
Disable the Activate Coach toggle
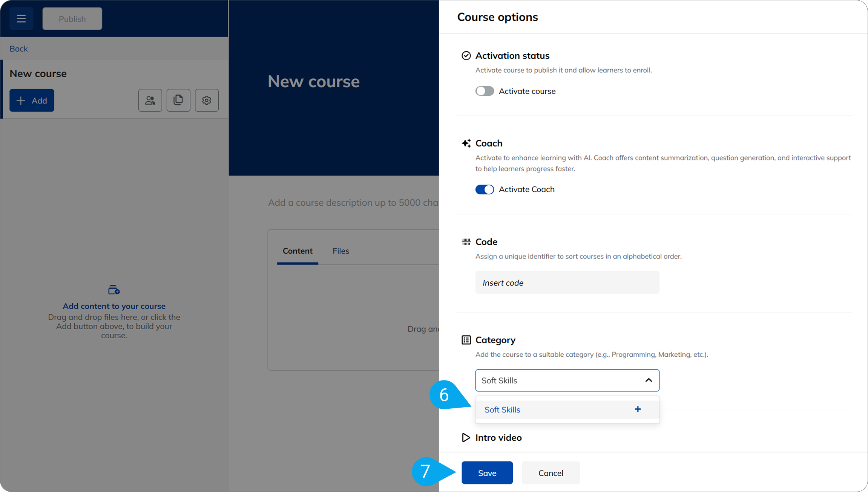[485, 189]
